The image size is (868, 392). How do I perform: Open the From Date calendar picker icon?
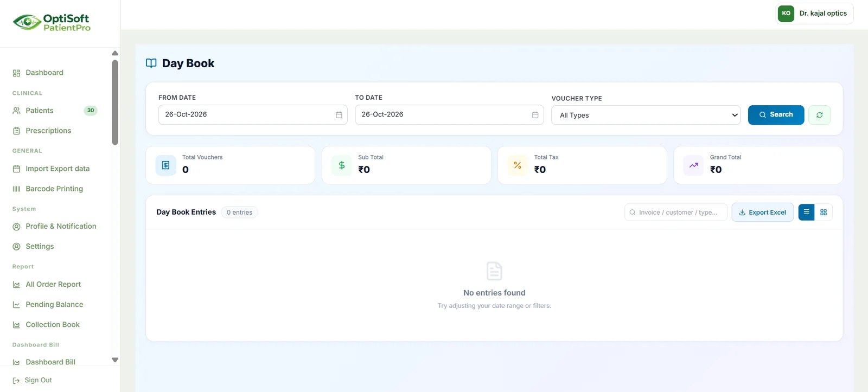point(339,115)
